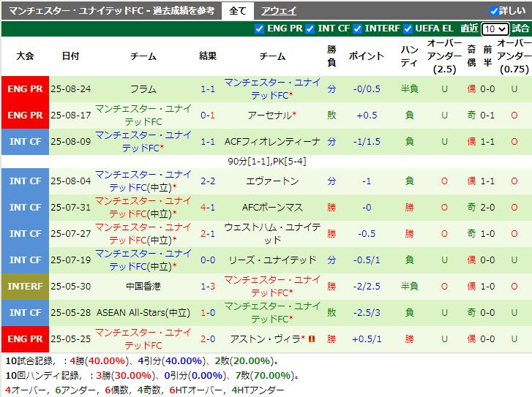Click the handicap value -0/0.5
Screen dimensions: 532x397
[367, 89]
